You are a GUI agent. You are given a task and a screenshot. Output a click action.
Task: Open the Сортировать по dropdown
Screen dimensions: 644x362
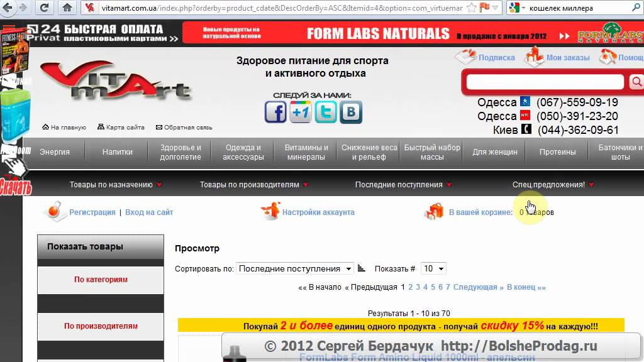pos(295,268)
